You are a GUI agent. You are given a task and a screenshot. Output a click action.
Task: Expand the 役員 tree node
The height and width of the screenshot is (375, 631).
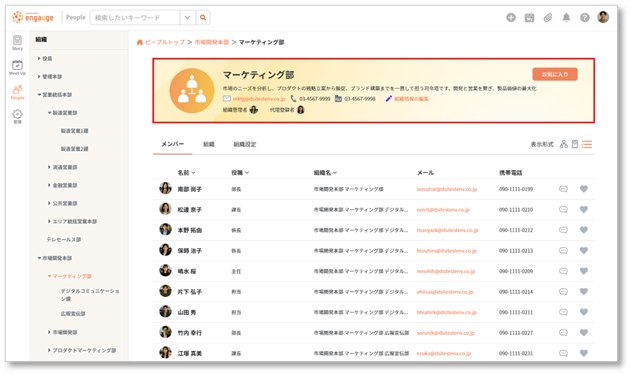click(39, 58)
